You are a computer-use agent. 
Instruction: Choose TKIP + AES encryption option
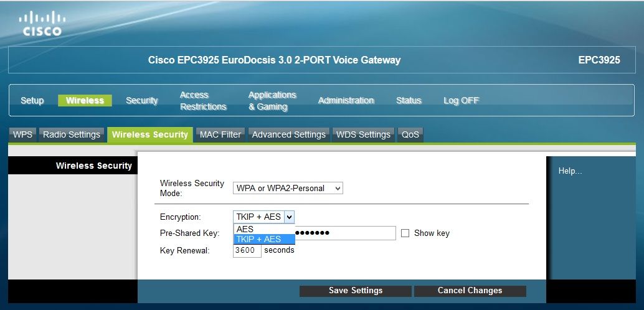click(264, 239)
